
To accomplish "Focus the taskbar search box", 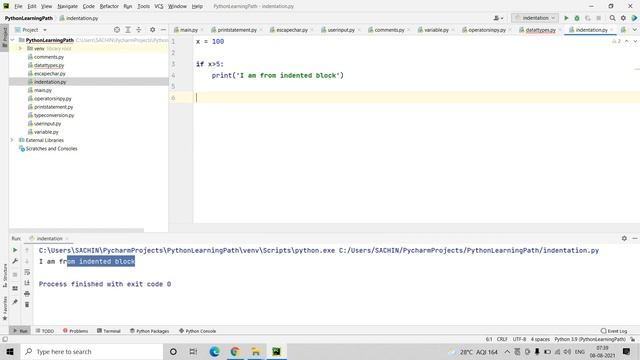I will coord(92,351).
